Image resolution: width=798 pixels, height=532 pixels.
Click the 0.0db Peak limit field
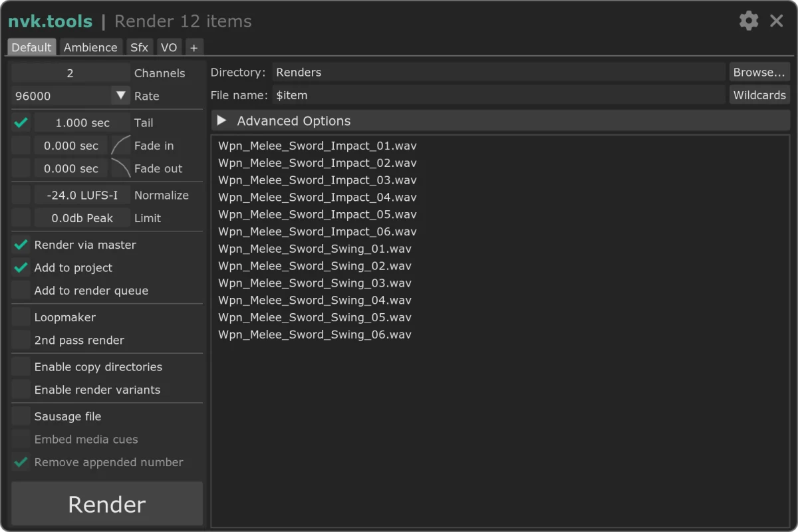point(82,217)
